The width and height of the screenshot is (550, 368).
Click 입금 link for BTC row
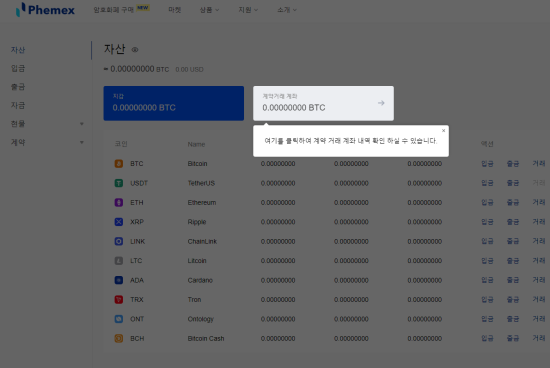487,163
